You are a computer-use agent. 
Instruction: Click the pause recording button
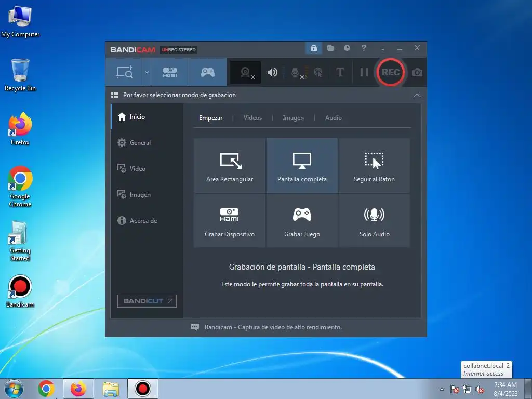point(364,72)
